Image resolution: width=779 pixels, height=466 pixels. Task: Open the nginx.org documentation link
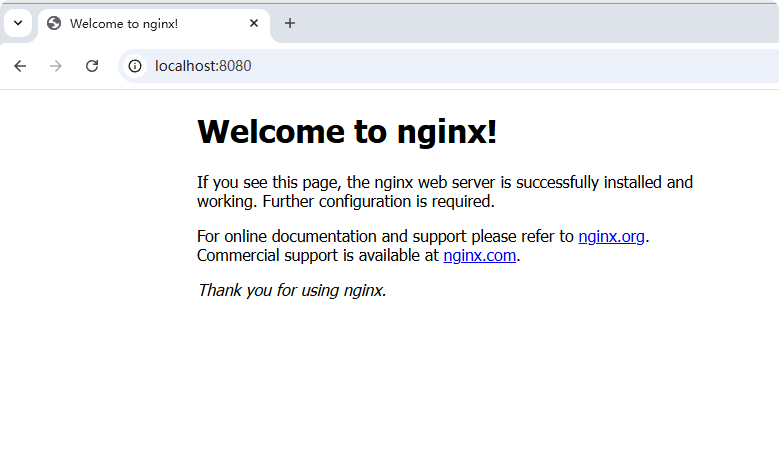[611, 236]
